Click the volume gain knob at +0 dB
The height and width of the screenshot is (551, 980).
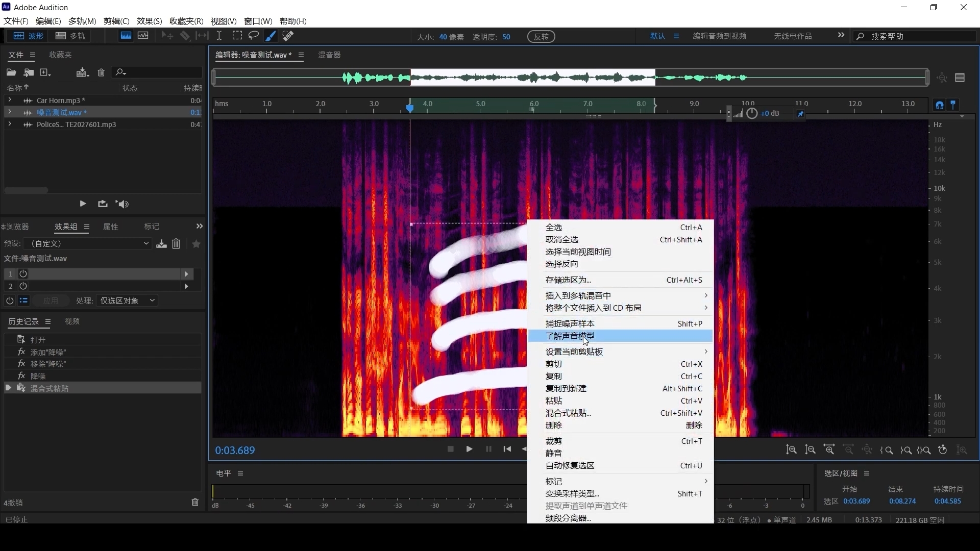point(752,113)
